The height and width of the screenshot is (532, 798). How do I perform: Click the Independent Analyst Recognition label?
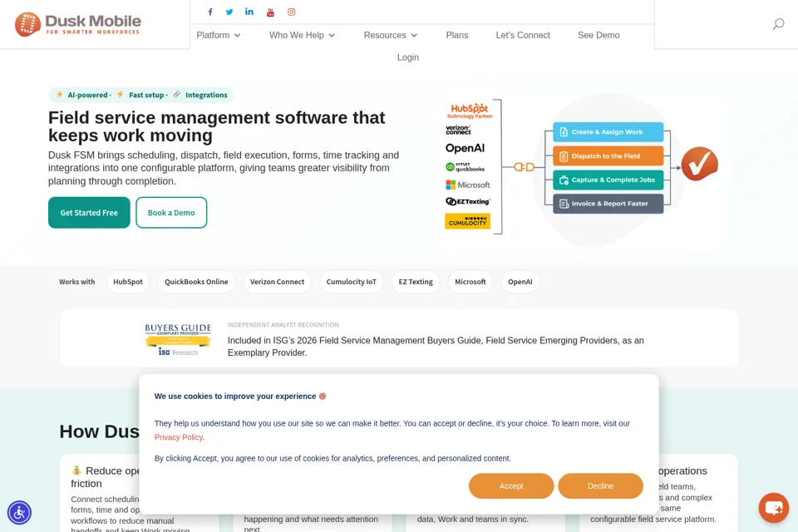click(x=283, y=325)
